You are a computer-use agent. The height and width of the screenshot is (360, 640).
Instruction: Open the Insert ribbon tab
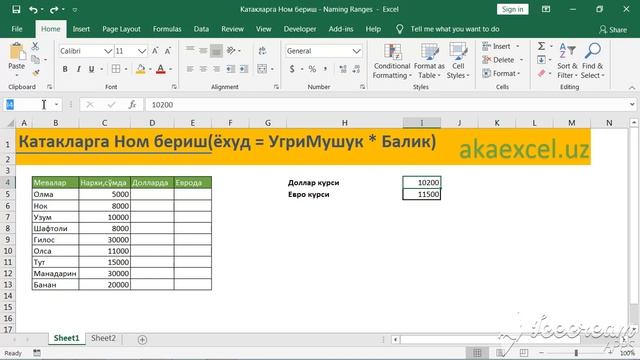coord(81,29)
